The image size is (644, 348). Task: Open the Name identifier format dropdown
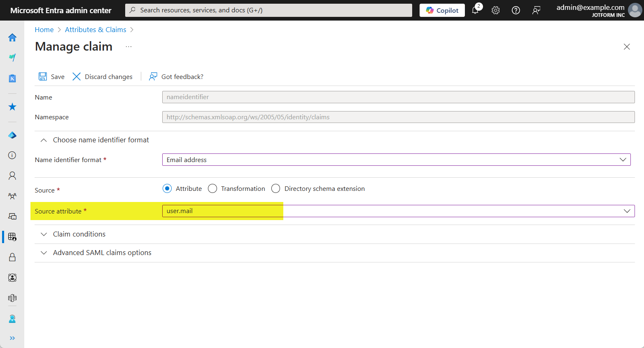click(x=396, y=160)
